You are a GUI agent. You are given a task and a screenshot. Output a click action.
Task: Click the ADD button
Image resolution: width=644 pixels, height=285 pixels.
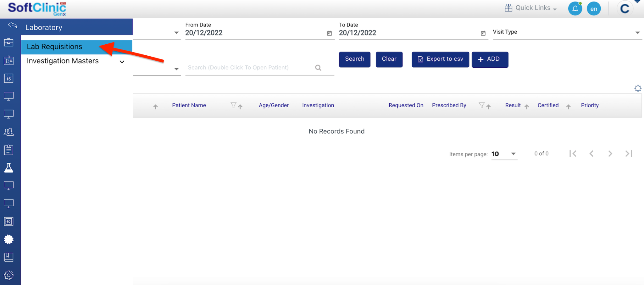coord(490,59)
